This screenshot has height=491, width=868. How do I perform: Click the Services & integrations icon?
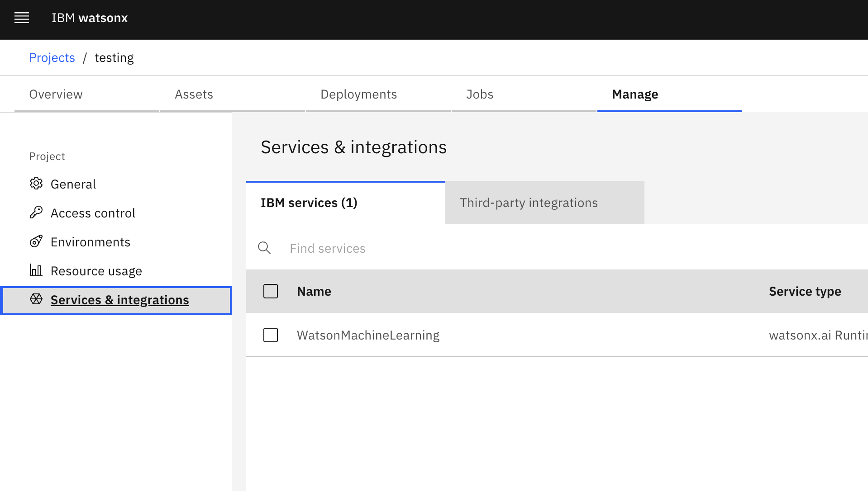36,299
